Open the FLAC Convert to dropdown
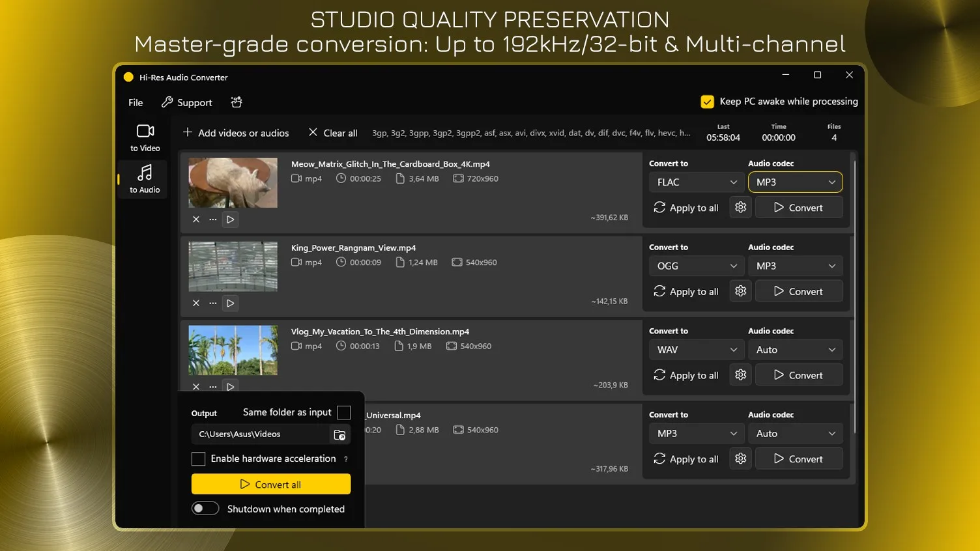This screenshot has width=980, height=551. pyautogui.click(x=696, y=182)
